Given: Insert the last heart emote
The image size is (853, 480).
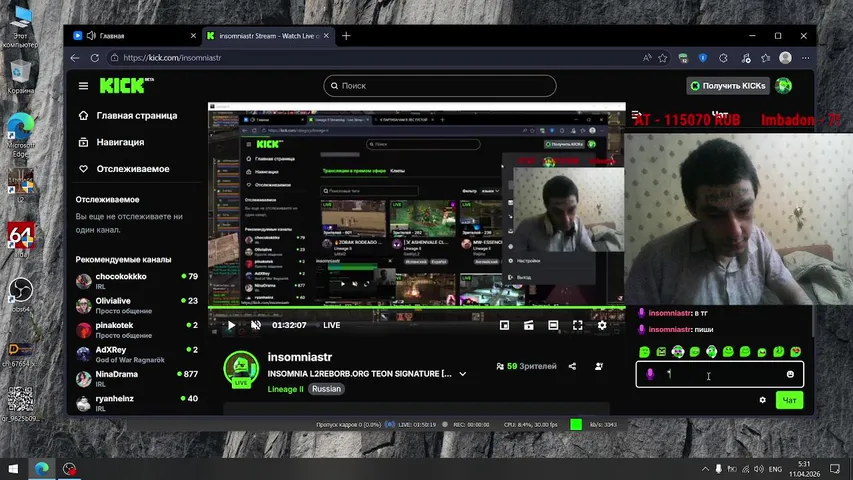Looking at the screenshot, I should click(795, 352).
